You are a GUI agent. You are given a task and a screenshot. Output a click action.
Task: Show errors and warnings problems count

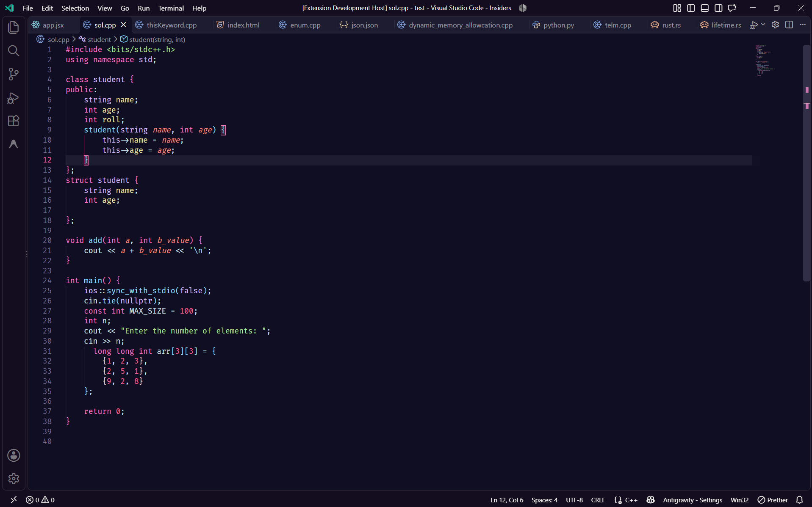click(x=40, y=500)
